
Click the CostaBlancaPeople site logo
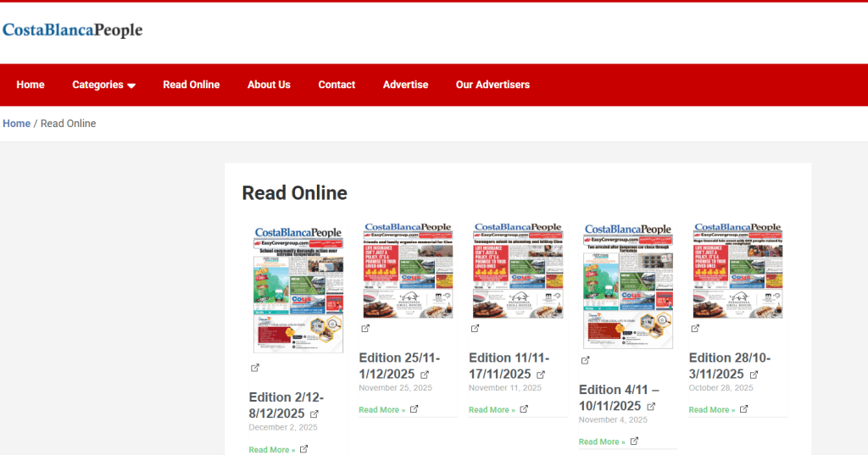click(x=73, y=30)
